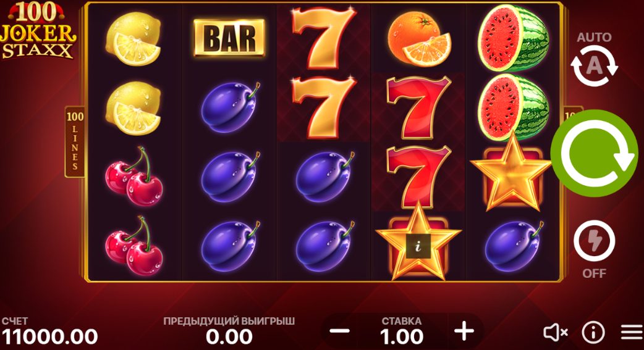
Task: Unmute the game sound
Action: [556, 332]
